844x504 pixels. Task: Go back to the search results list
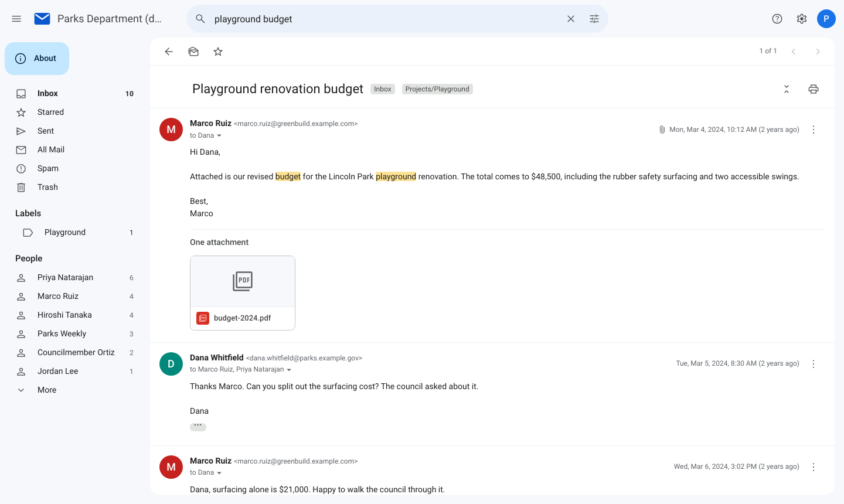coord(169,52)
